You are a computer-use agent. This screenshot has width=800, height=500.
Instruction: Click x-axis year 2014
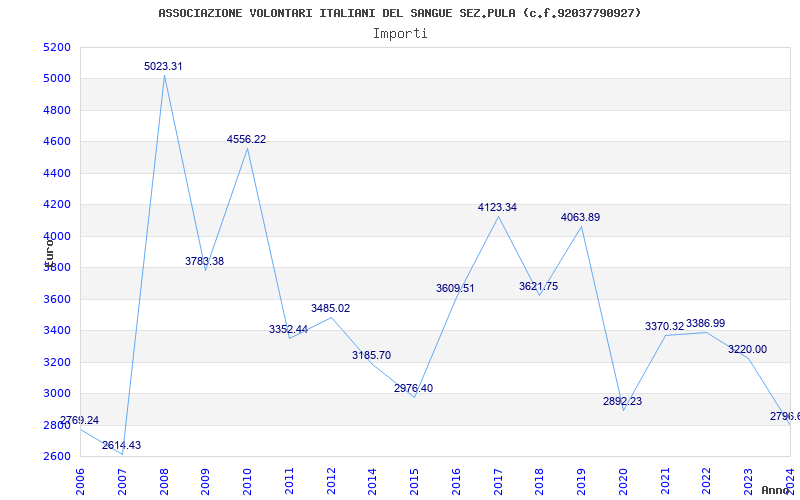coord(372,482)
